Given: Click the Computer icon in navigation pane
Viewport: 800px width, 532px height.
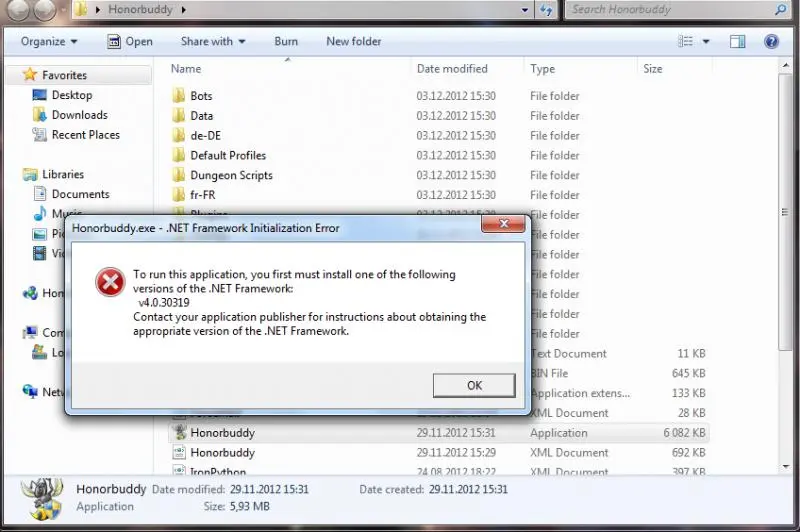Looking at the screenshot, I should [30, 333].
